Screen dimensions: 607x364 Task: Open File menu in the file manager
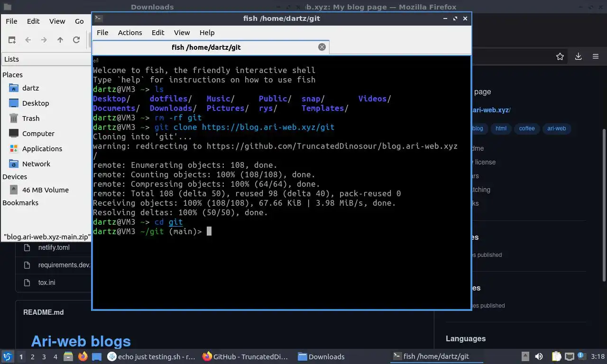[11, 21]
